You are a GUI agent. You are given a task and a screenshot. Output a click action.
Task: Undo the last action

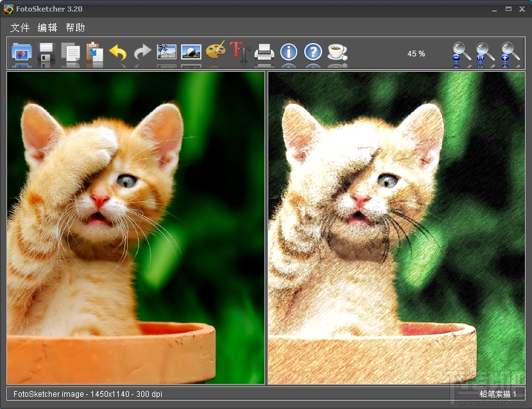[119, 53]
